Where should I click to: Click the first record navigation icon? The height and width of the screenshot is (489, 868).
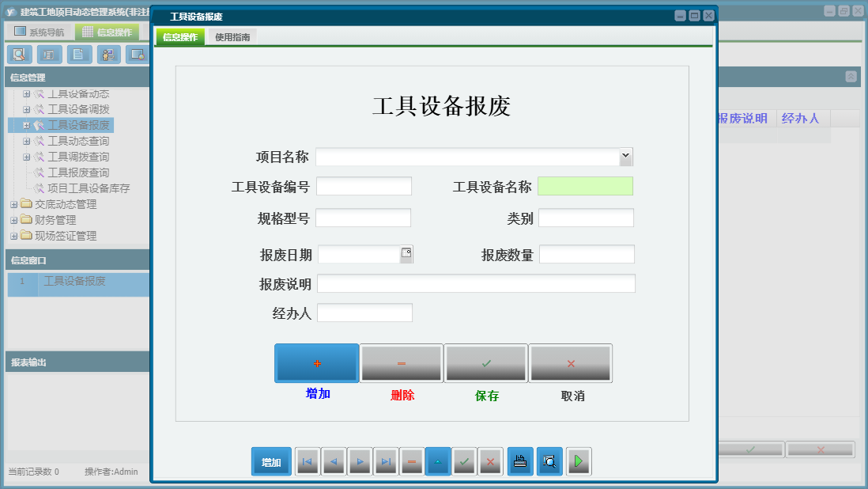307,461
